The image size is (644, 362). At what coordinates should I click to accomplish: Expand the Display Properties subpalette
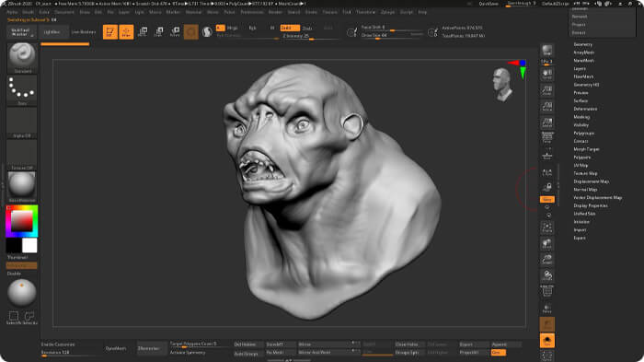591,205
